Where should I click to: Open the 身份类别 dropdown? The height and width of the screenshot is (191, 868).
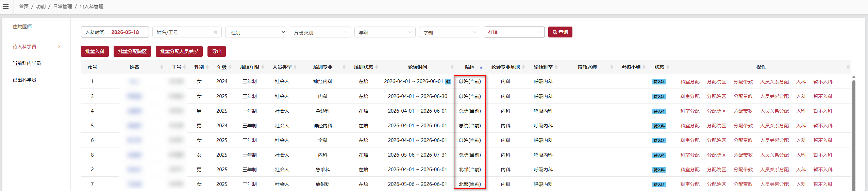pos(320,32)
